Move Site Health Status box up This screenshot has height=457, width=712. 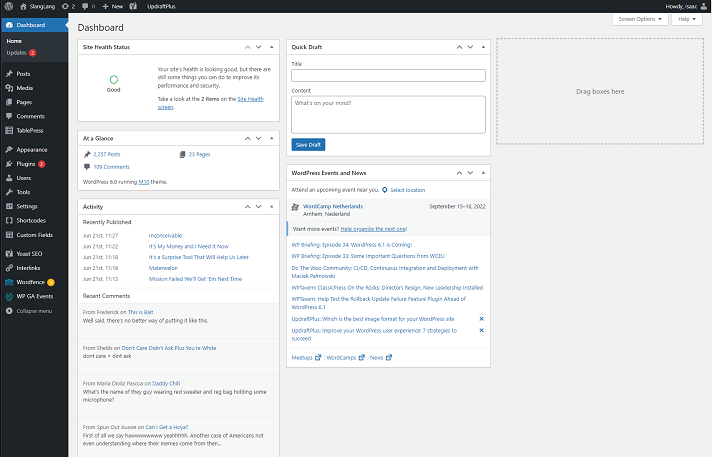coord(247,47)
